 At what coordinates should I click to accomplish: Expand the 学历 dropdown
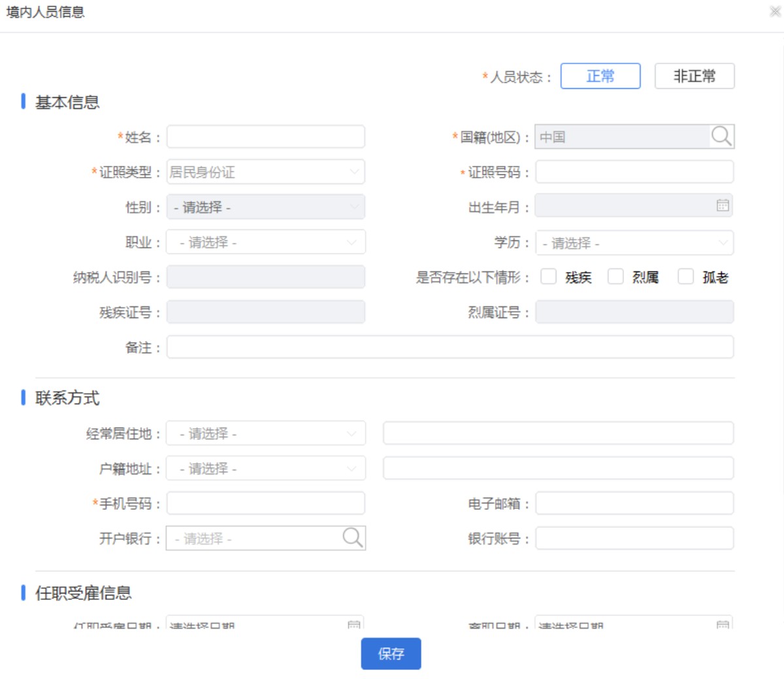[x=634, y=243]
